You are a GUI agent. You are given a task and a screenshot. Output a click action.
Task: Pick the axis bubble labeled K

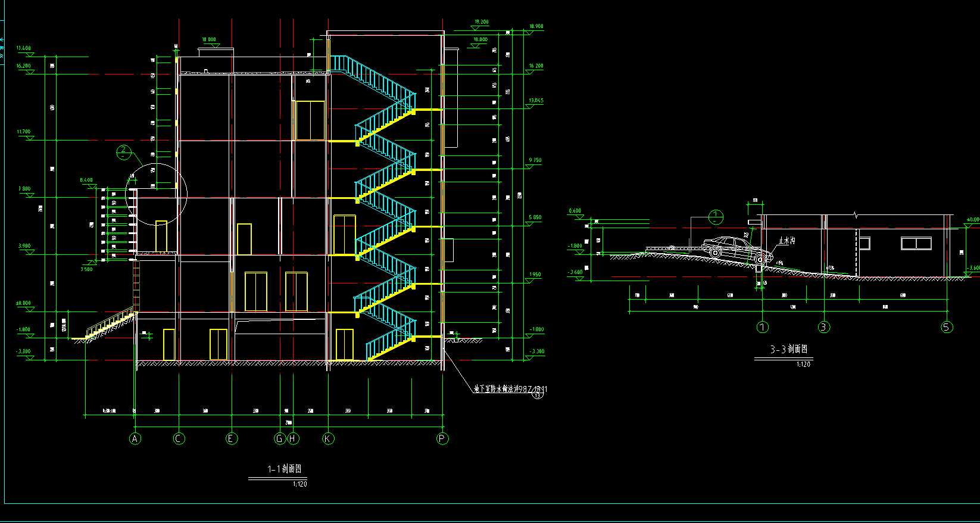(328, 439)
